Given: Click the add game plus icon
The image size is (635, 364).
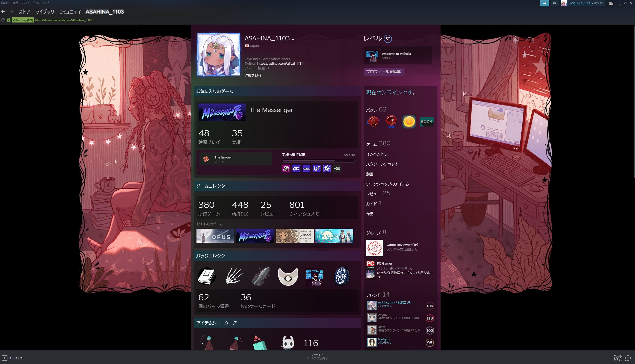Looking at the screenshot, I should (5, 358).
